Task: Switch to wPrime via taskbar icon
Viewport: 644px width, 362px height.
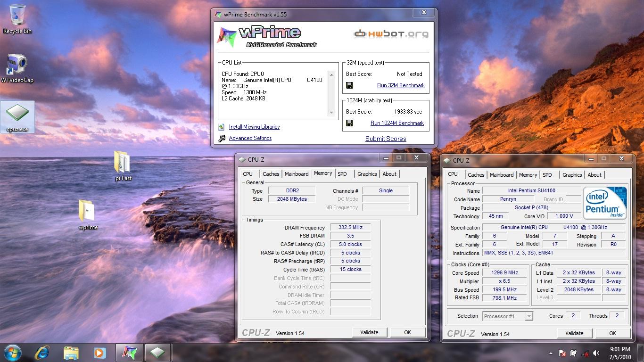Action: [x=129, y=352]
